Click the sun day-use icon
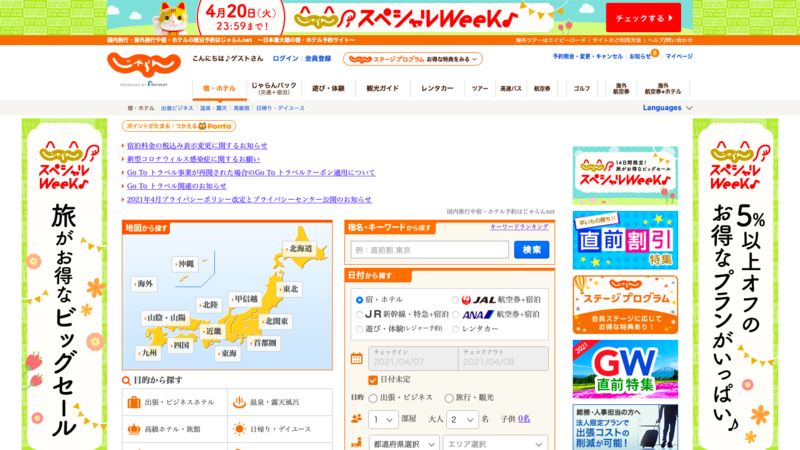Viewport: 800px width, 450px height. point(239,429)
